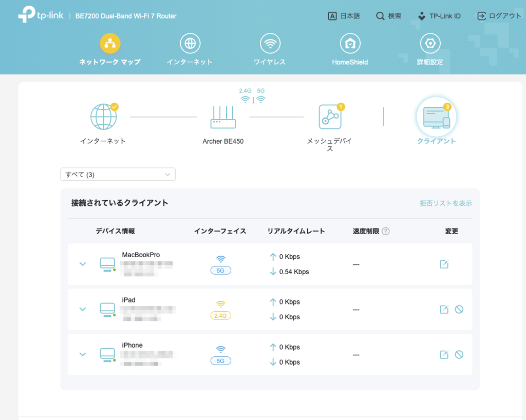Open the すべて (3) filter dropdown
The height and width of the screenshot is (420, 526).
pyautogui.click(x=118, y=174)
